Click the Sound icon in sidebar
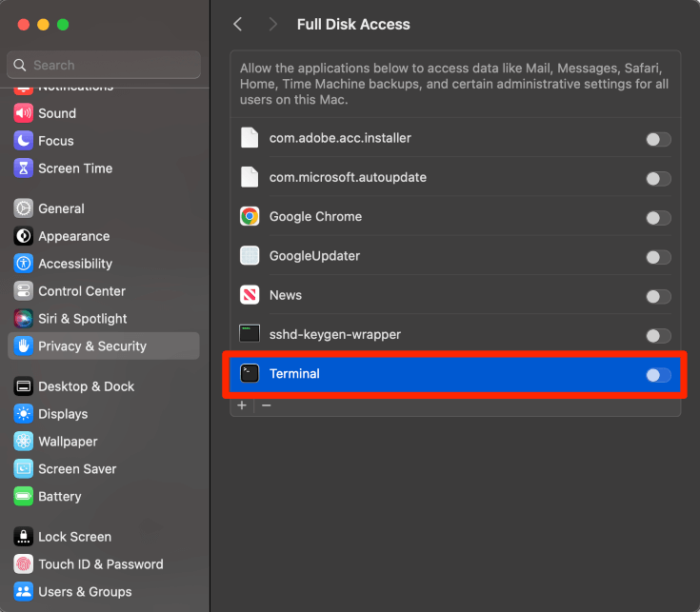The width and height of the screenshot is (700, 612). coord(23,113)
